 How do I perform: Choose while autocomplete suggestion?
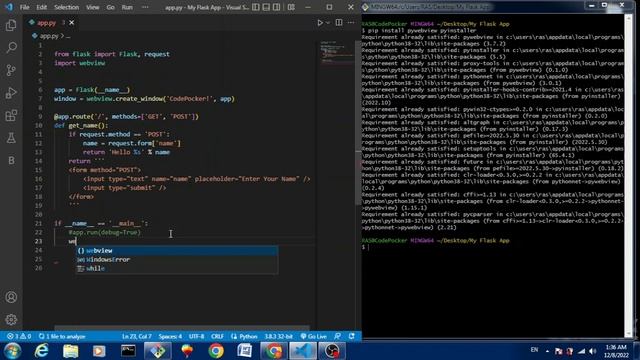point(177,269)
